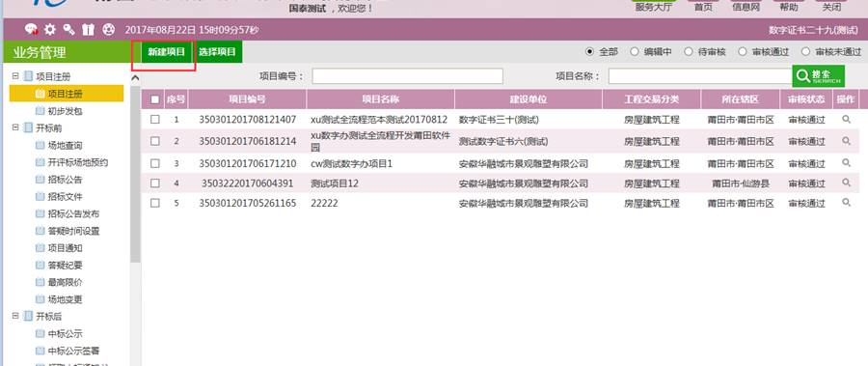Click the 选择项目 button
This screenshot has height=366, width=868.
pyautogui.click(x=218, y=51)
